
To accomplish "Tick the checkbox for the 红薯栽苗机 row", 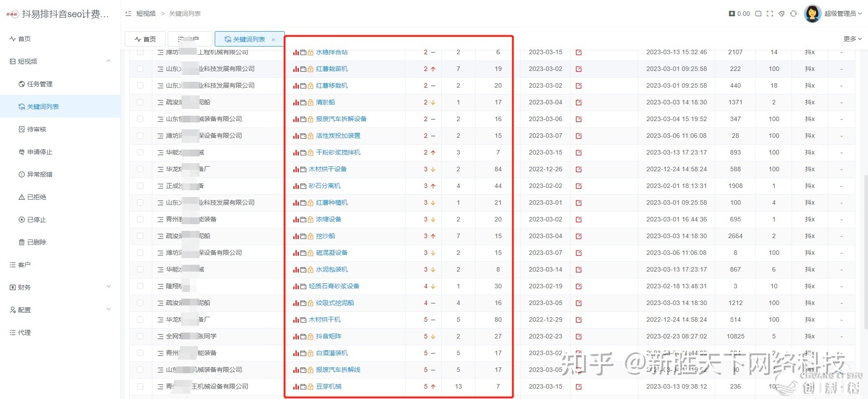I will (x=140, y=69).
